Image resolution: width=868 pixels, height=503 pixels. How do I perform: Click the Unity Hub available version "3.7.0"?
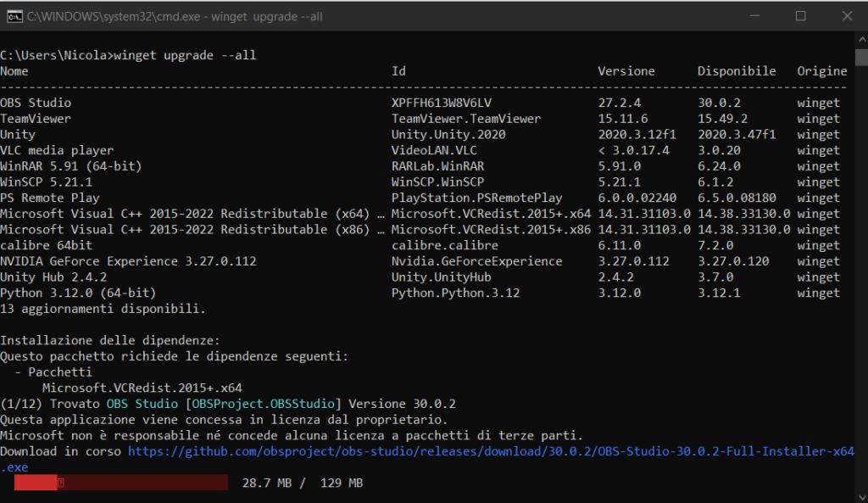pos(715,277)
